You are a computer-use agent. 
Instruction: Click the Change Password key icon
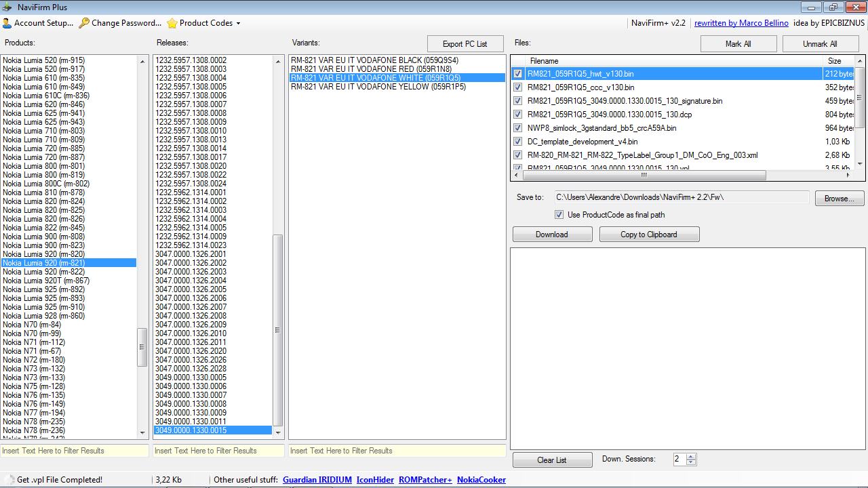point(84,23)
